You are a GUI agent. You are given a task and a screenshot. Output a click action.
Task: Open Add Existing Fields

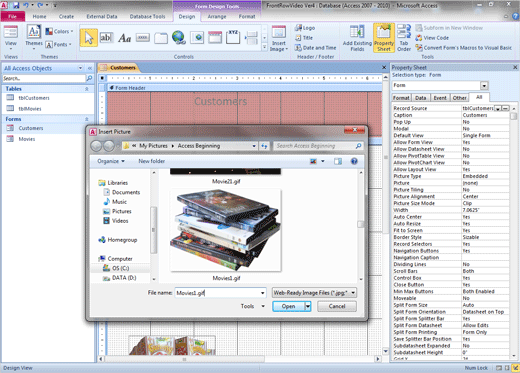(357, 38)
